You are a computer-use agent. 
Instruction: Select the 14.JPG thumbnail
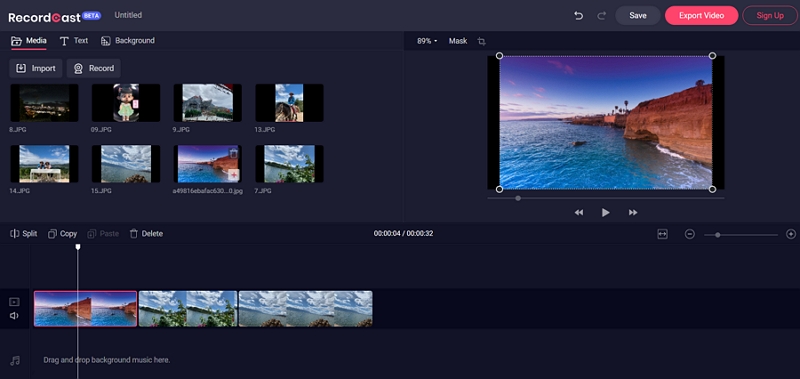tap(44, 164)
